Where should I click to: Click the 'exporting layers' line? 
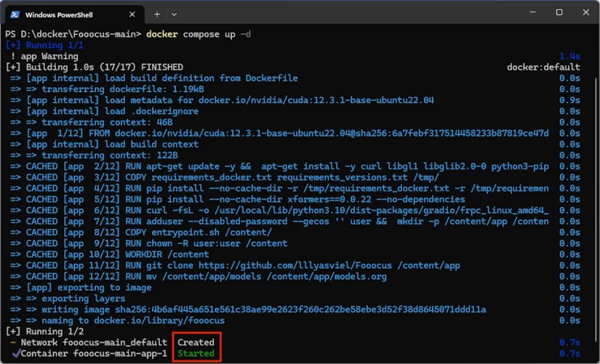[68, 299]
